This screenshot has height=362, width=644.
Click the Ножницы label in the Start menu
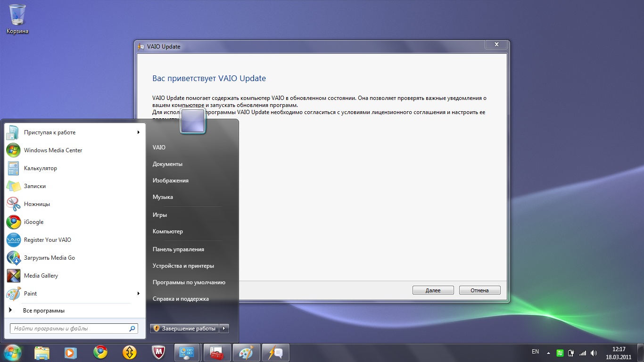pyautogui.click(x=37, y=204)
